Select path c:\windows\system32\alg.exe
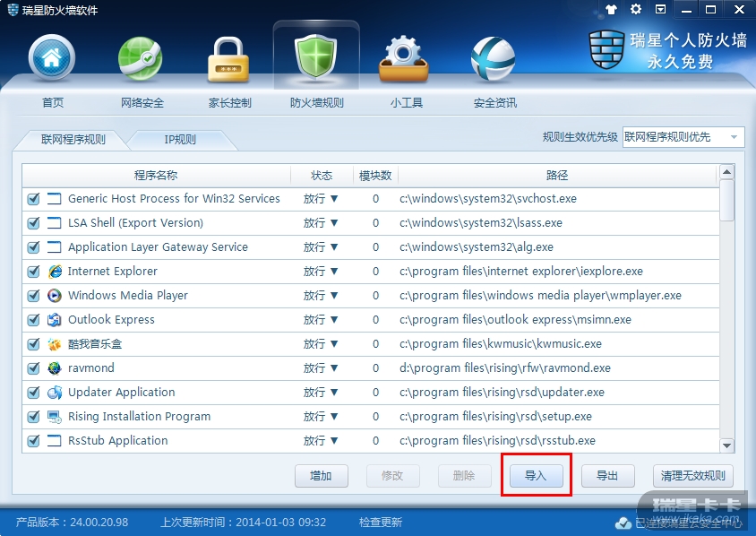This screenshot has width=756, height=536. click(477, 247)
